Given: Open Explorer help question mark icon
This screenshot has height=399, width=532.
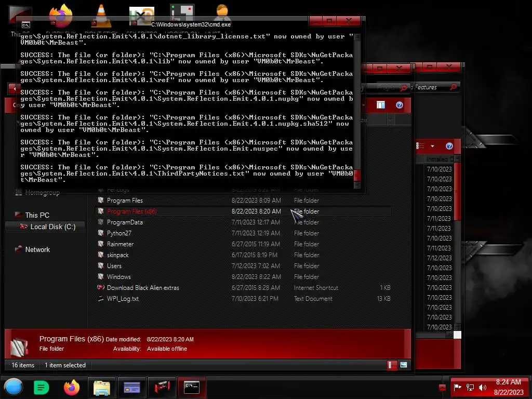Looking at the screenshot, I should [x=400, y=105].
